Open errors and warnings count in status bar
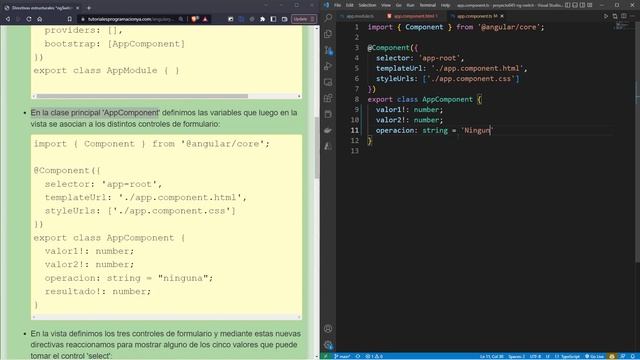The image size is (640, 360). (x=373, y=356)
